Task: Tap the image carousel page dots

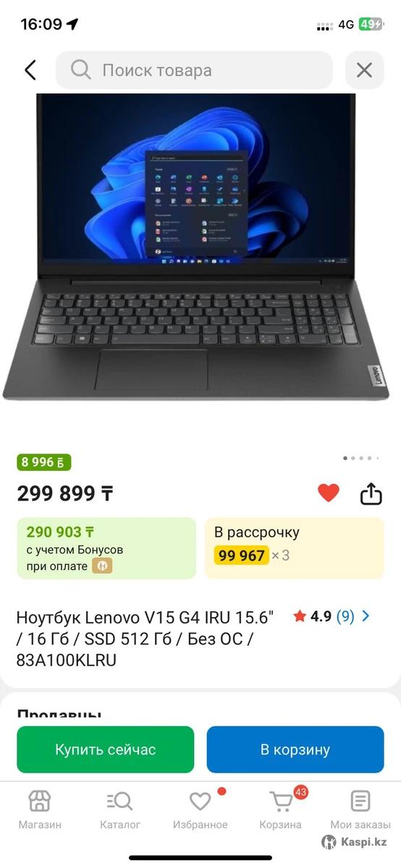Action: 360,458
